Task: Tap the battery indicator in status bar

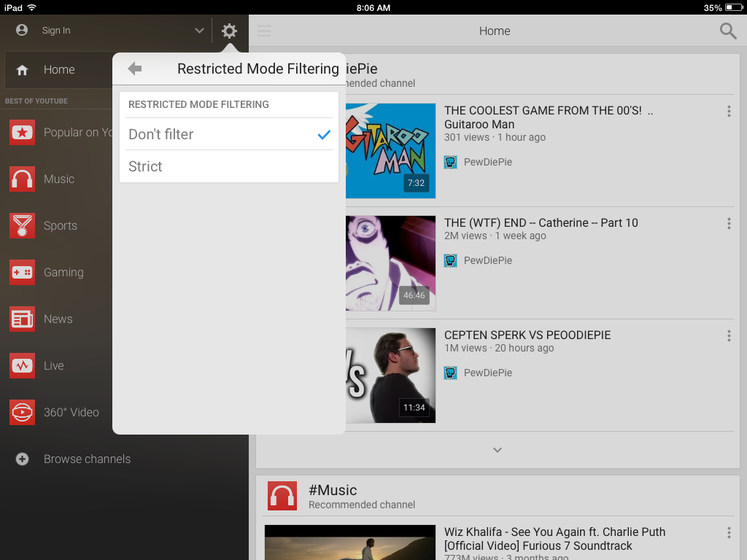Action: [734, 7]
